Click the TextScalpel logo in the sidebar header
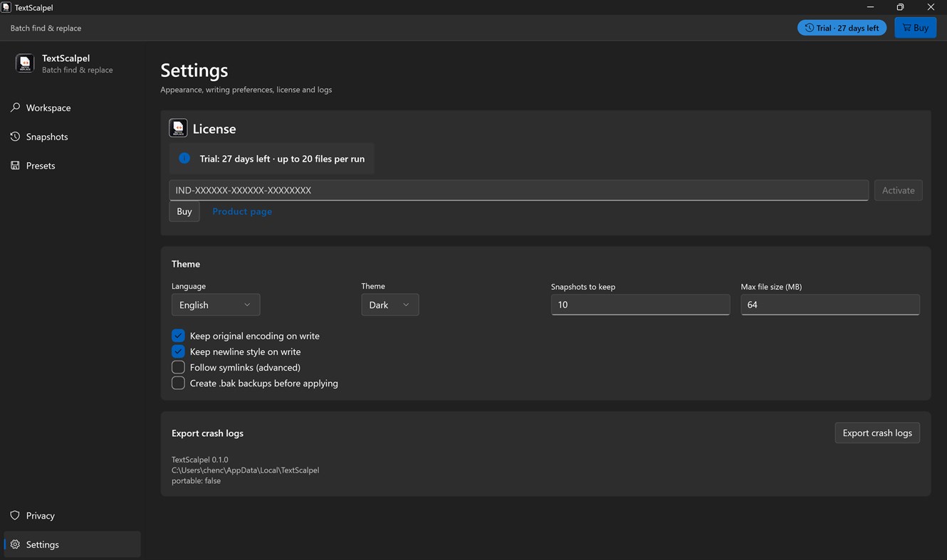The width and height of the screenshot is (947, 560). click(25, 63)
